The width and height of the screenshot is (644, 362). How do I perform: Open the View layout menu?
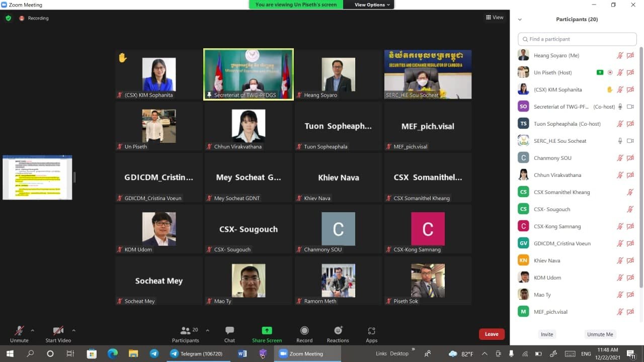point(495,18)
